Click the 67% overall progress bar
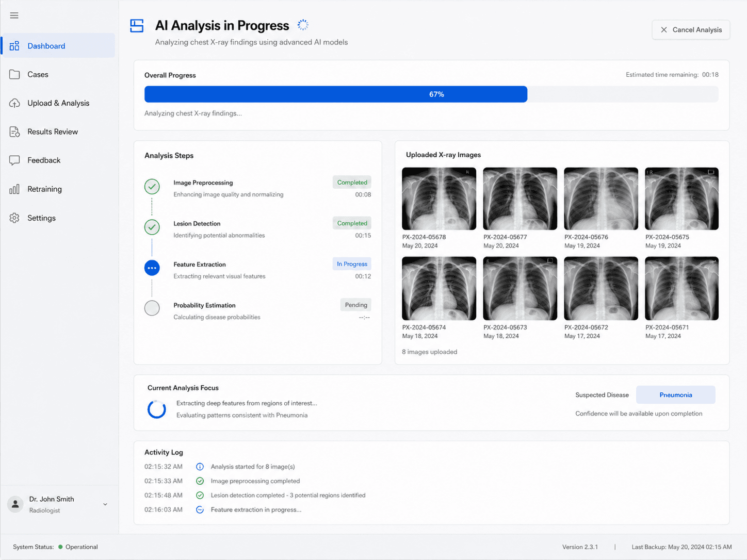This screenshot has width=747, height=560. [336, 94]
